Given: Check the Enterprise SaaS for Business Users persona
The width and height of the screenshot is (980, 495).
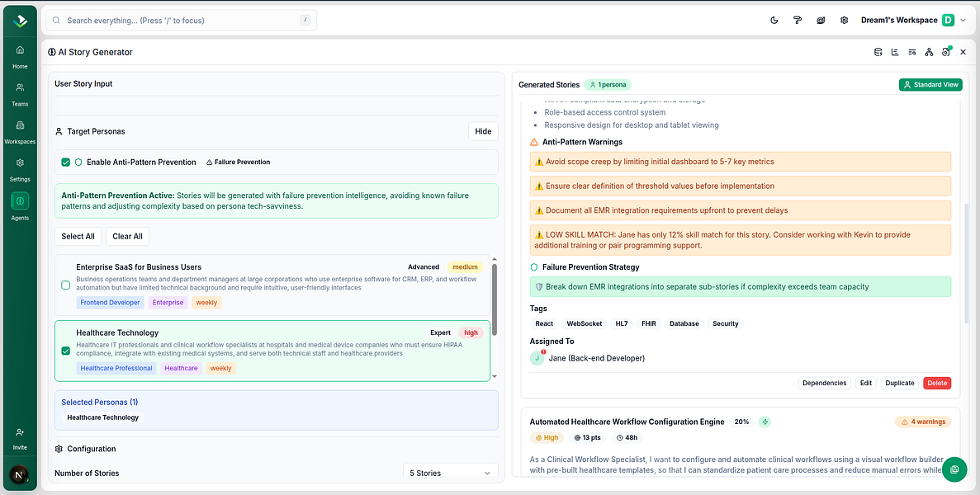Looking at the screenshot, I should coord(66,285).
